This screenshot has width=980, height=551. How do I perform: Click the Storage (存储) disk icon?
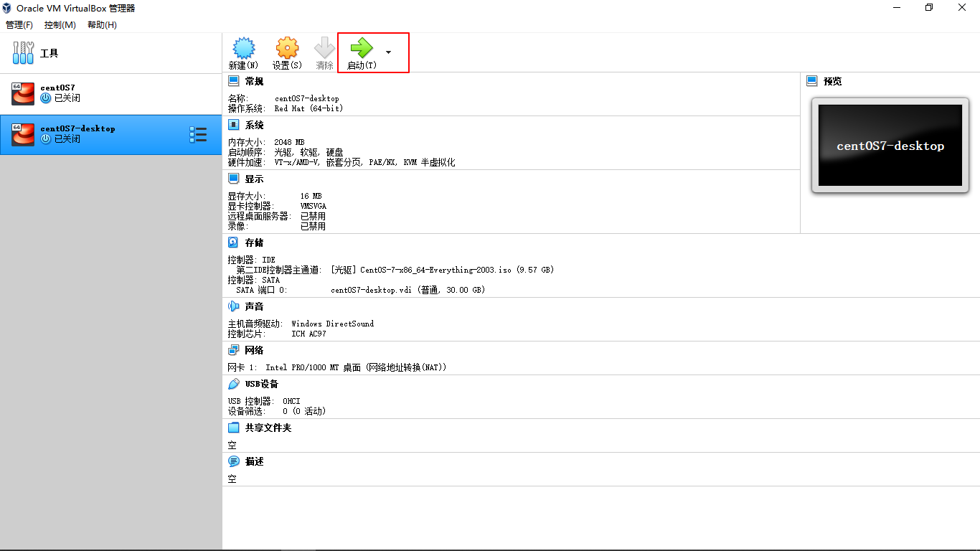click(x=234, y=242)
